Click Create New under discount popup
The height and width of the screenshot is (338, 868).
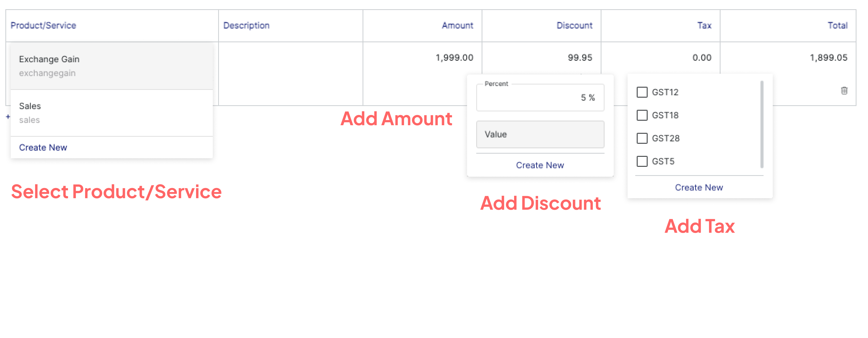(540, 165)
